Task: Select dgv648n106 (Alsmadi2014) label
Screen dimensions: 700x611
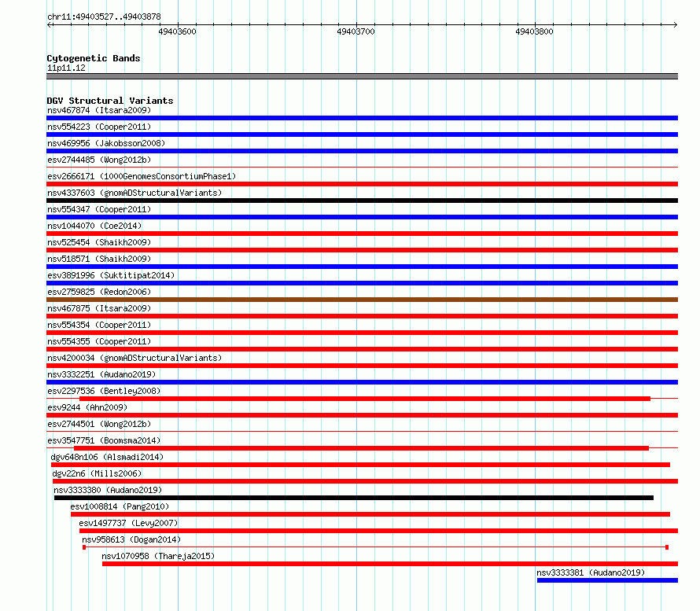Action: tap(107, 457)
